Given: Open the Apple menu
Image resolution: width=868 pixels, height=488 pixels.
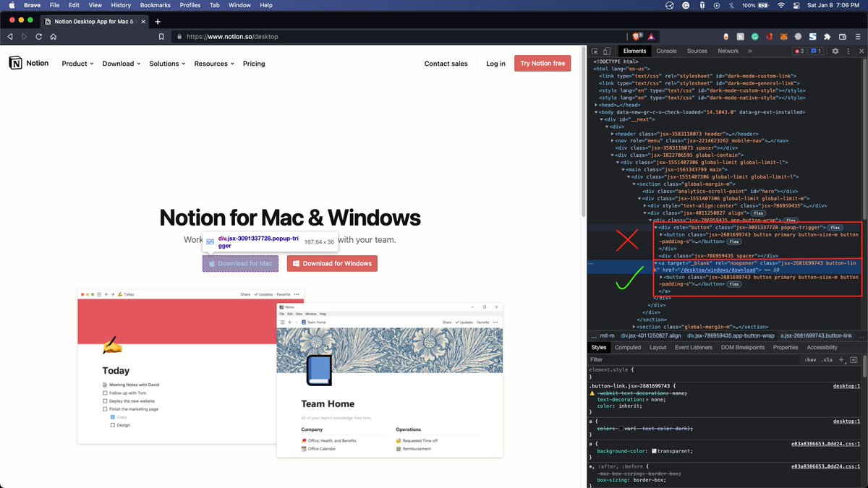Looking at the screenshot, I should (x=11, y=5).
